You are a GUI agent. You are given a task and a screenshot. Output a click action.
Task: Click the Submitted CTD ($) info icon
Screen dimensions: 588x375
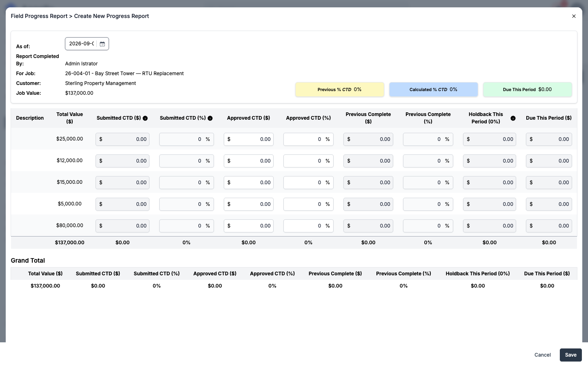pos(145,118)
